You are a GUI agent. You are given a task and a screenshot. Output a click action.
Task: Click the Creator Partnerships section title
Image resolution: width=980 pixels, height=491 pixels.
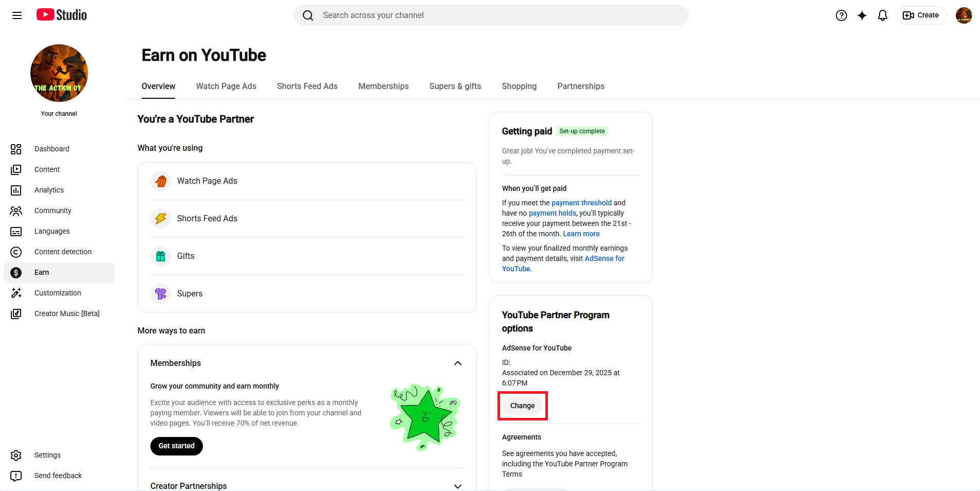pos(188,486)
